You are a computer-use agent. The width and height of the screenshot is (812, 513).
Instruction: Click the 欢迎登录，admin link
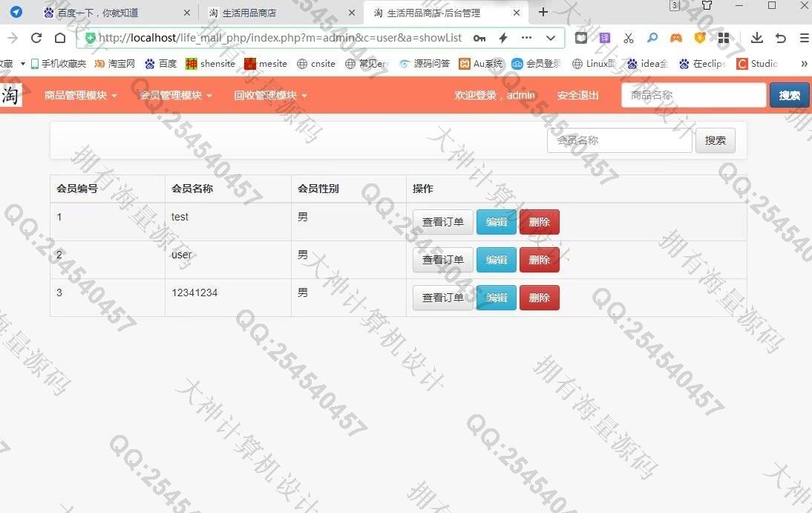click(x=494, y=95)
